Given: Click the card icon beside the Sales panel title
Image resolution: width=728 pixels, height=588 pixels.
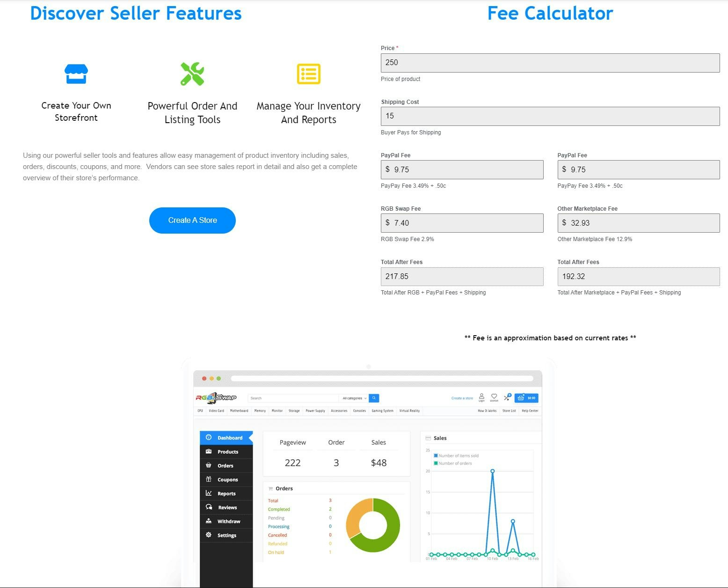Looking at the screenshot, I should point(428,438).
